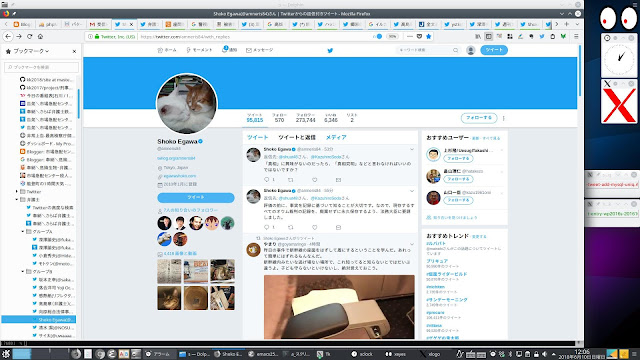The height and width of the screenshot is (360, 640).
Task: Open the first tweet's dropdown chevron
Action: click(x=411, y=149)
